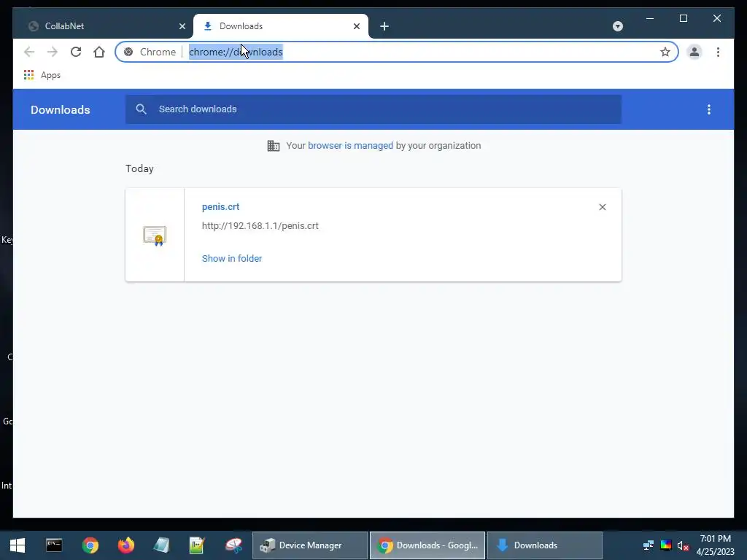The height and width of the screenshot is (560, 747).
Task: Open the browser is managed link
Action: (350, 146)
